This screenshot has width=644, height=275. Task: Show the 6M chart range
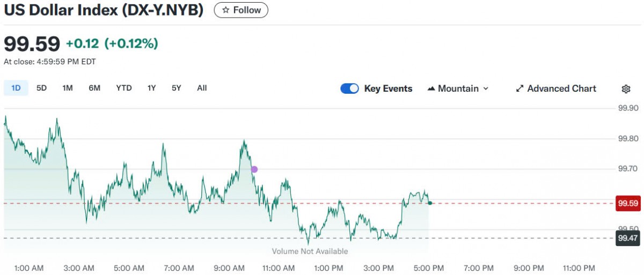point(94,88)
